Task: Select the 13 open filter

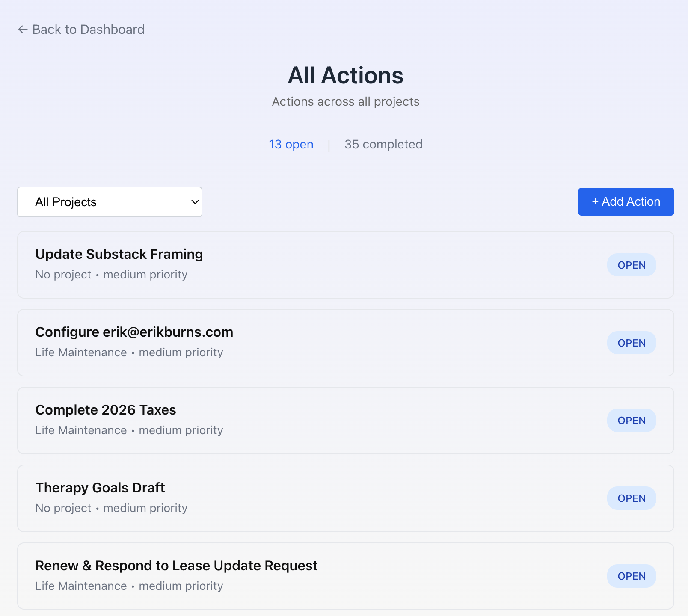Action: (291, 145)
